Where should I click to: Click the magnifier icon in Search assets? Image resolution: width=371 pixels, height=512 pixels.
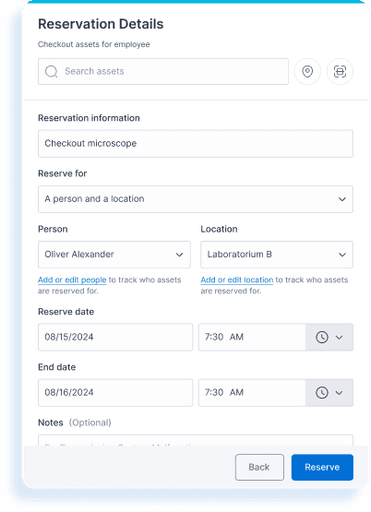(x=51, y=71)
